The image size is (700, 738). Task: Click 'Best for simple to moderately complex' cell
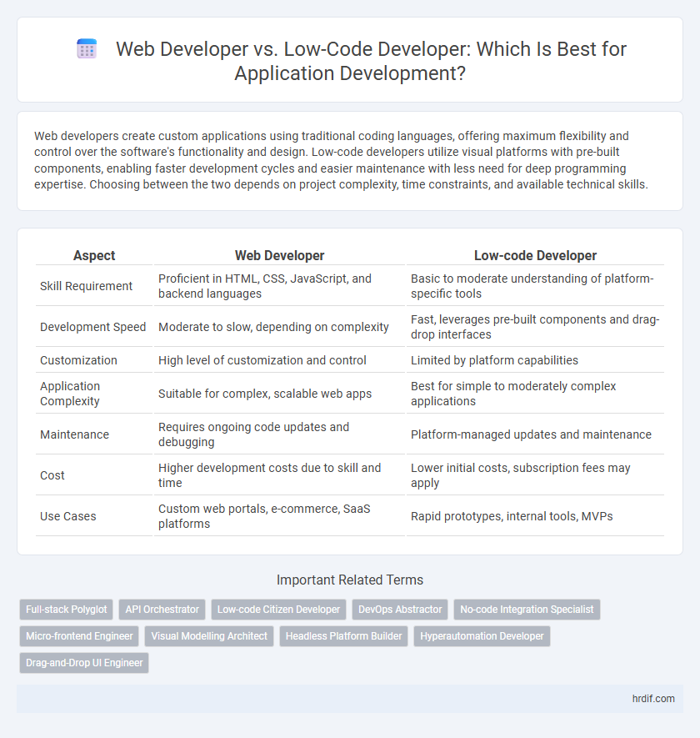point(535,394)
